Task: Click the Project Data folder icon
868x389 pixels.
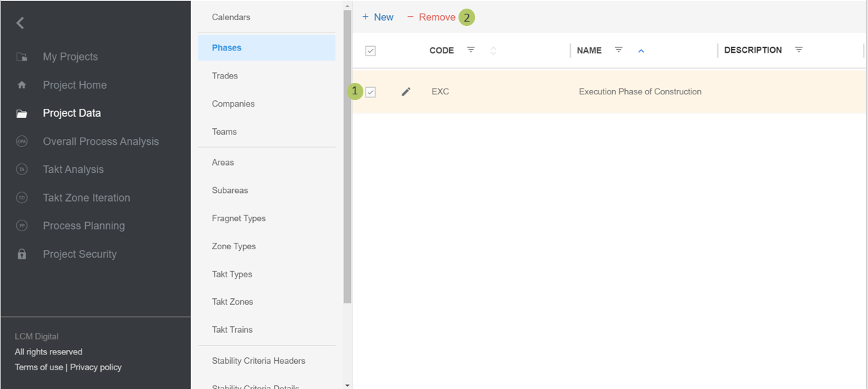Action: tap(22, 113)
